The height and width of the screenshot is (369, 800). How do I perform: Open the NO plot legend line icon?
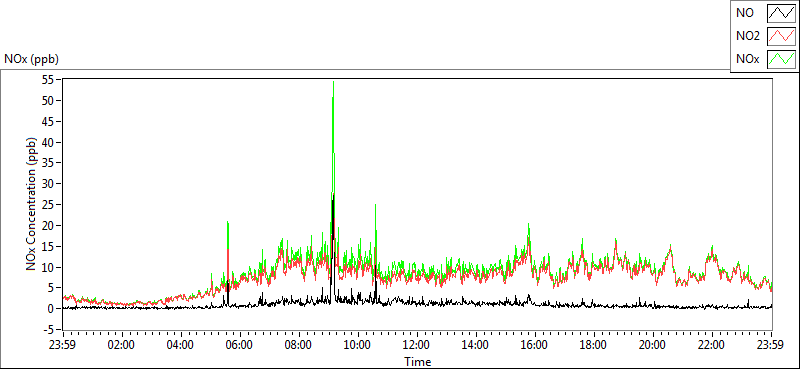point(781,13)
